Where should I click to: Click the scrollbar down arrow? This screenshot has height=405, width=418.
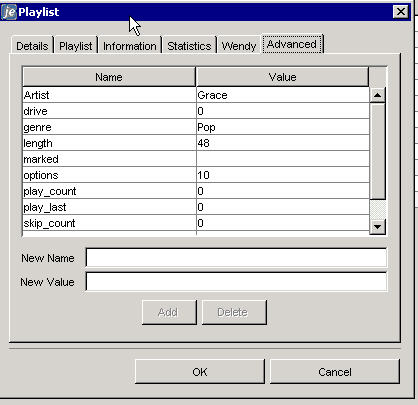[377, 227]
